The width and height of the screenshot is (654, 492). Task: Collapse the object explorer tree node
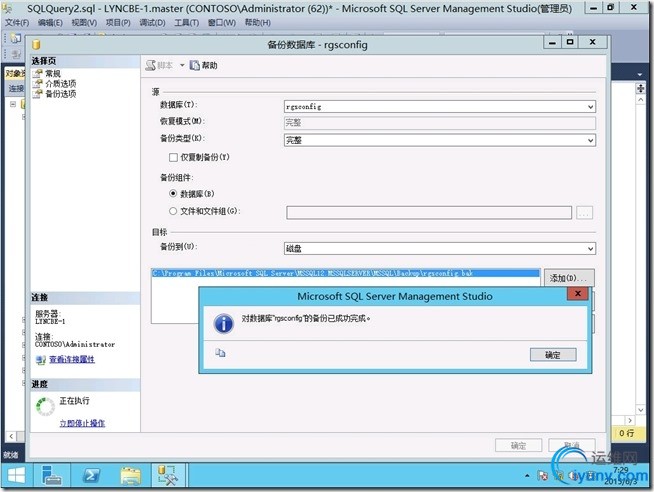[13, 104]
